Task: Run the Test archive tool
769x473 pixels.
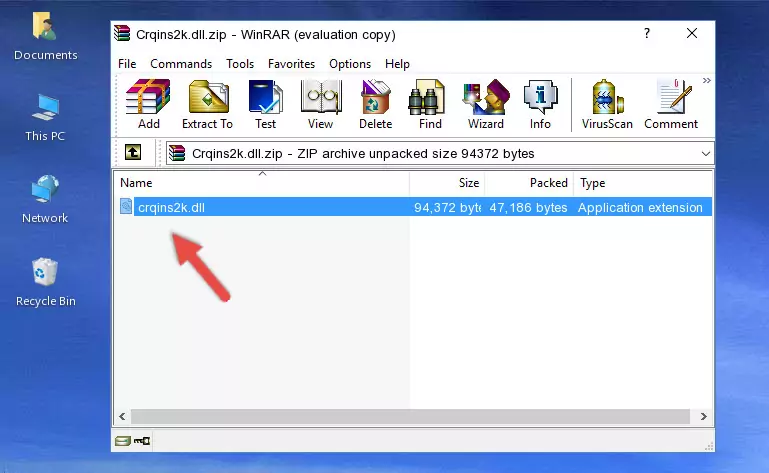Action: [x=265, y=104]
